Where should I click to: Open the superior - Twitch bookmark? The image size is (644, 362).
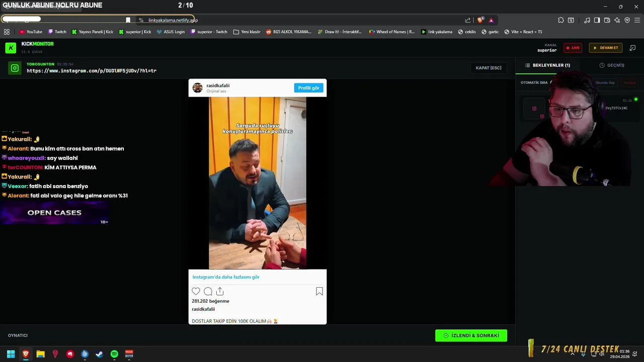click(x=209, y=32)
